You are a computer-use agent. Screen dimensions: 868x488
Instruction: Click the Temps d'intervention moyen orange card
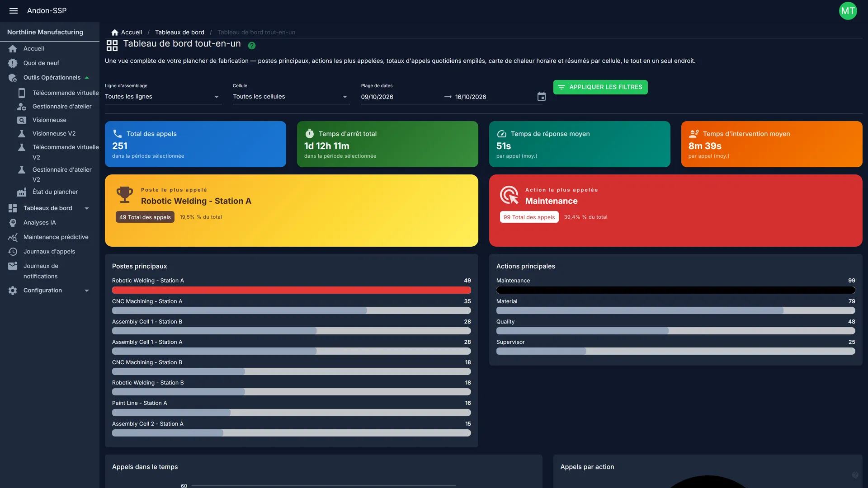772,144
